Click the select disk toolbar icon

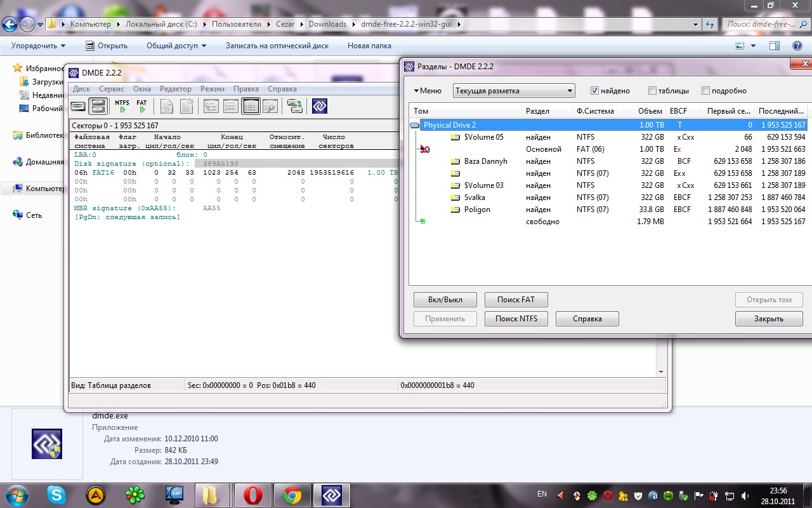point(78,106)
